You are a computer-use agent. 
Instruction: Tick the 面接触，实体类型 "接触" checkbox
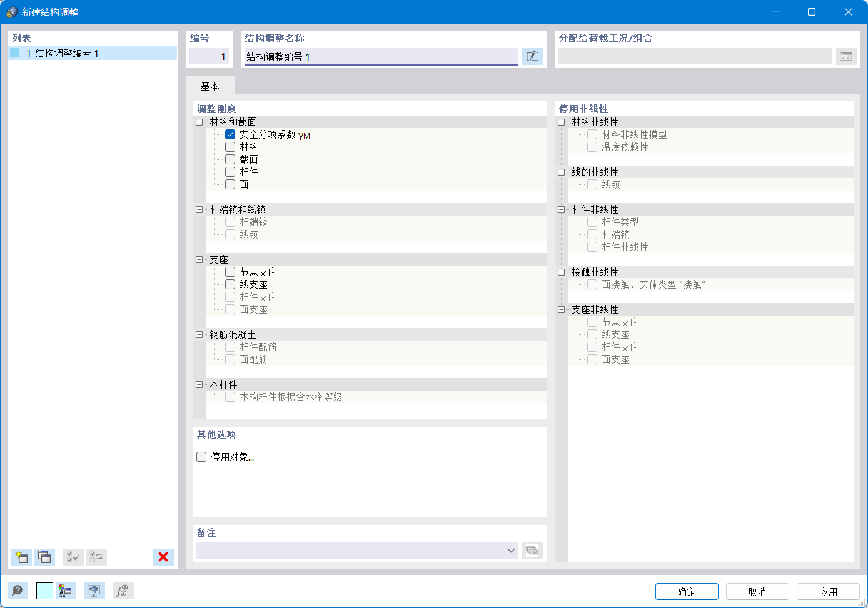pyautogui.click(x=592, y=284)
